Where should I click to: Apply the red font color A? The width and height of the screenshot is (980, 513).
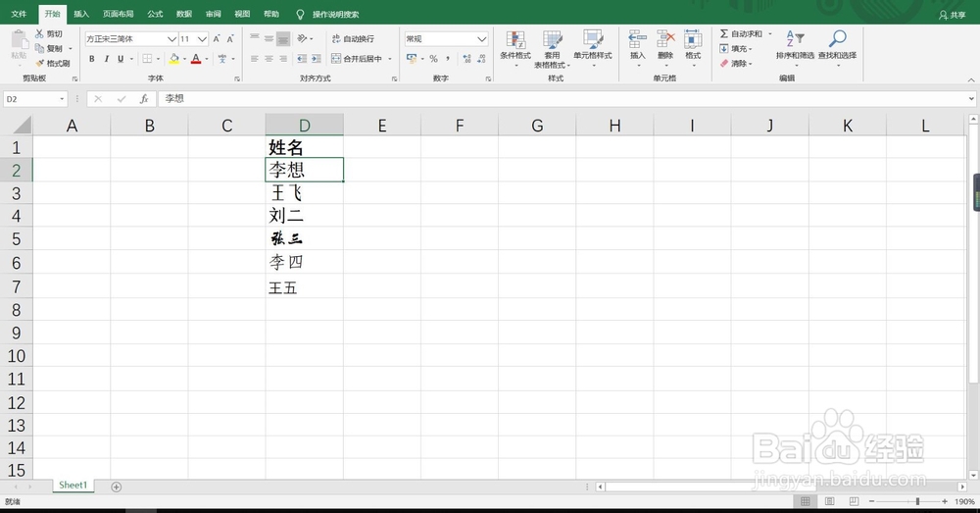click(196, 59)
